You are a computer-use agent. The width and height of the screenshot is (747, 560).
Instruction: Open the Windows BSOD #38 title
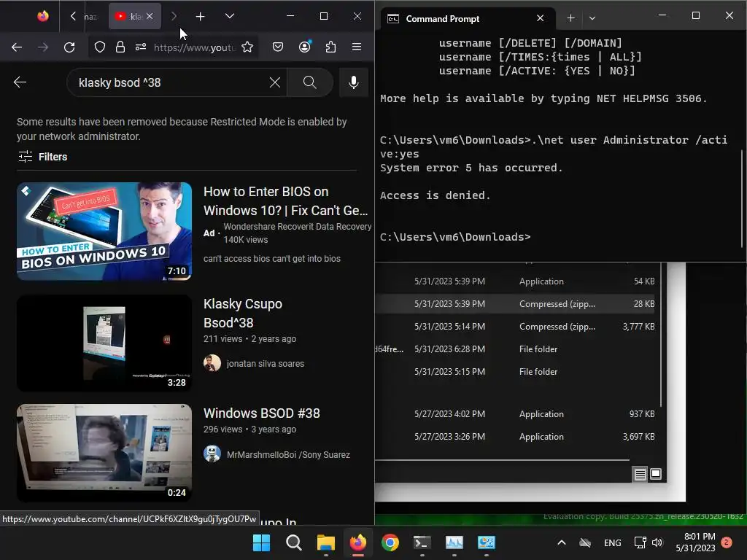(x=262, y=413)
